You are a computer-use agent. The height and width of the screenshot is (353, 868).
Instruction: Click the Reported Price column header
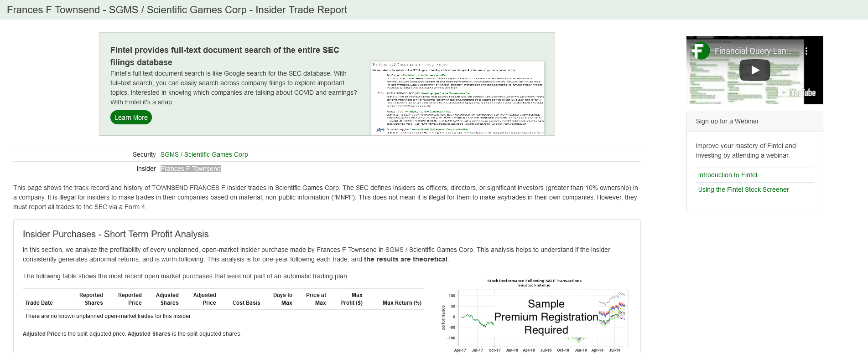(130, 299)
